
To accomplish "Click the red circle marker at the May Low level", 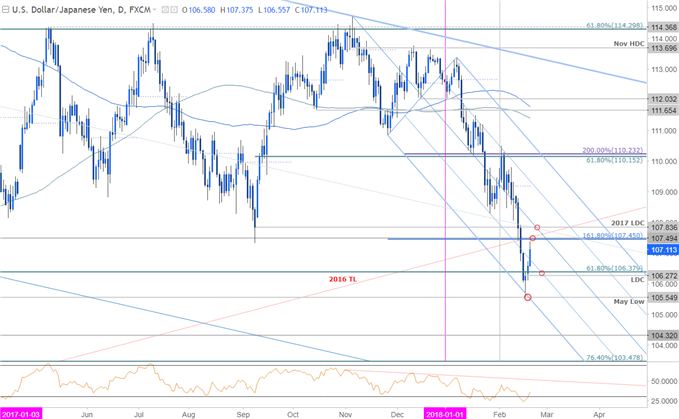I will 527,297.
